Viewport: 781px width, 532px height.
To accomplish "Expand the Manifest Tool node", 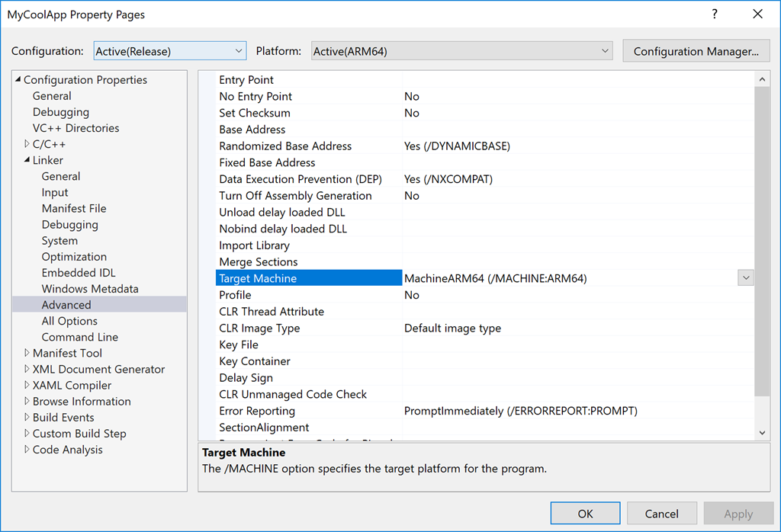I will click(x=27, y=353).
